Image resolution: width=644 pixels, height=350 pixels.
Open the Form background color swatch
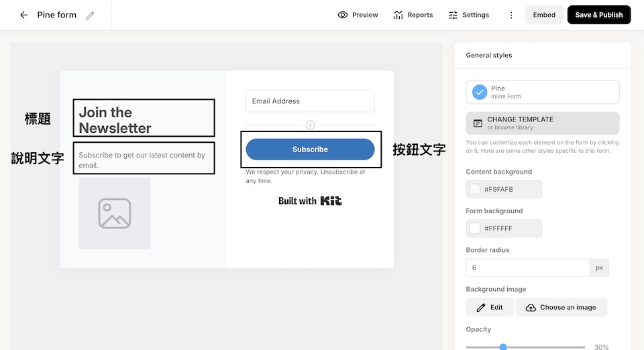tap(476, 229)
